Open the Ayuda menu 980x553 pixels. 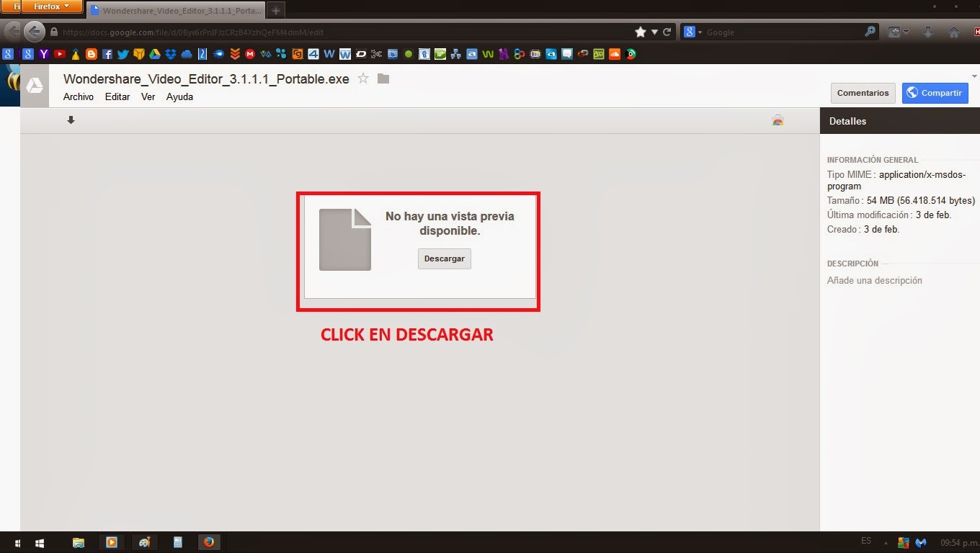(179, 96)
